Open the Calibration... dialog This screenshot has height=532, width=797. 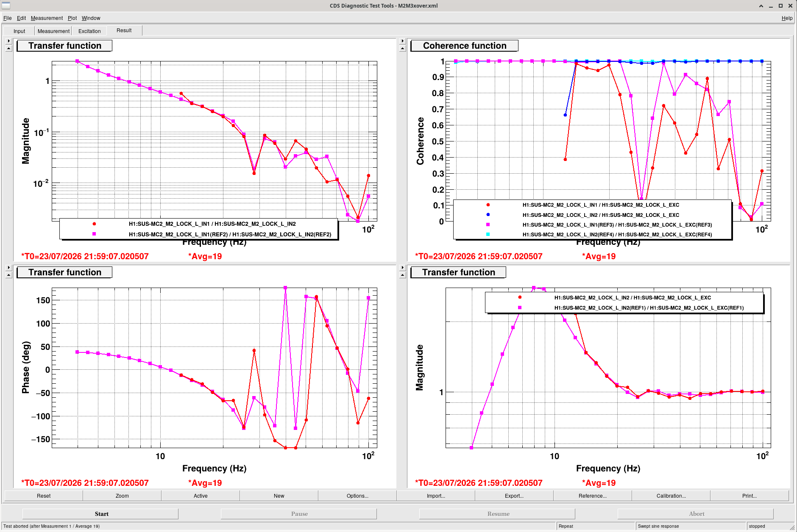point(671,496)
